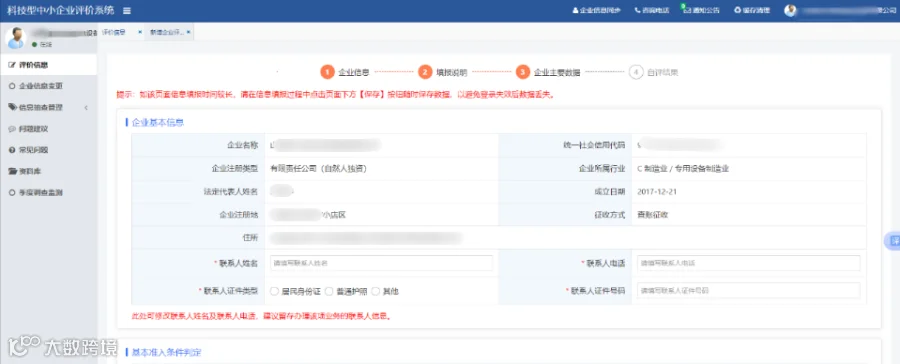Open 通知公告 notifications in header

pos(700,10)
